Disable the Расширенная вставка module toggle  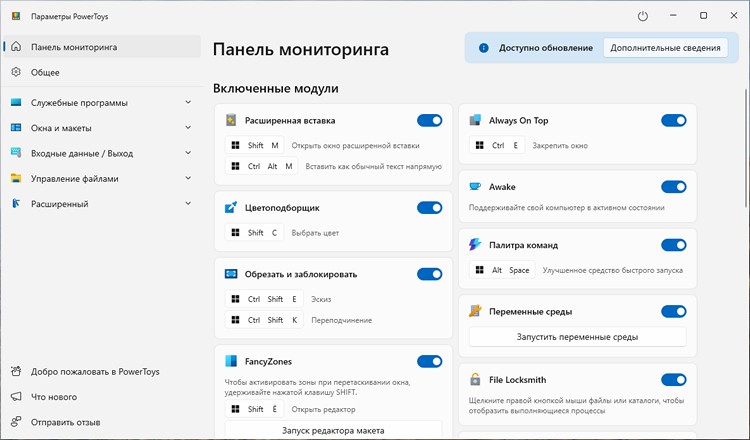430,121
